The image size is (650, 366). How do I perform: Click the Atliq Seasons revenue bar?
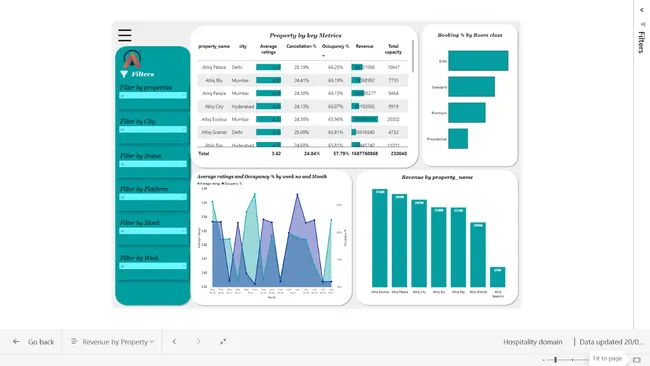pyautogui.click(x=497, y=277)
